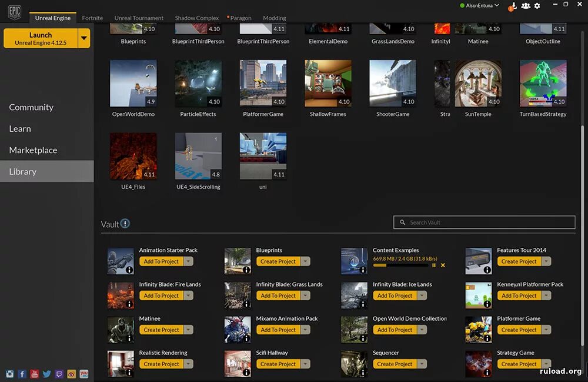This screenshot has height=382, width=588.
Task: Expand dropdown beside Matinee Create Project
Action: (x=189, y=330)
